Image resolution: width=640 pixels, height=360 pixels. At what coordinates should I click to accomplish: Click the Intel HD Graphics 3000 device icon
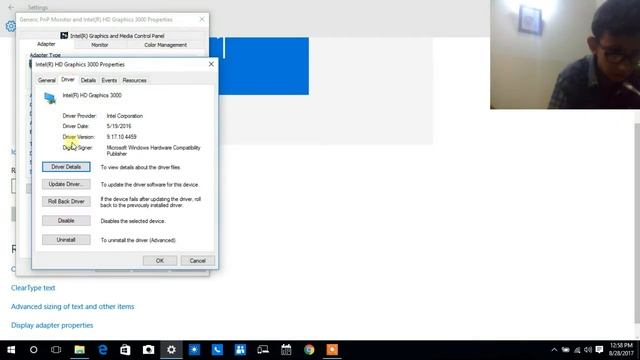coord(50,98)
